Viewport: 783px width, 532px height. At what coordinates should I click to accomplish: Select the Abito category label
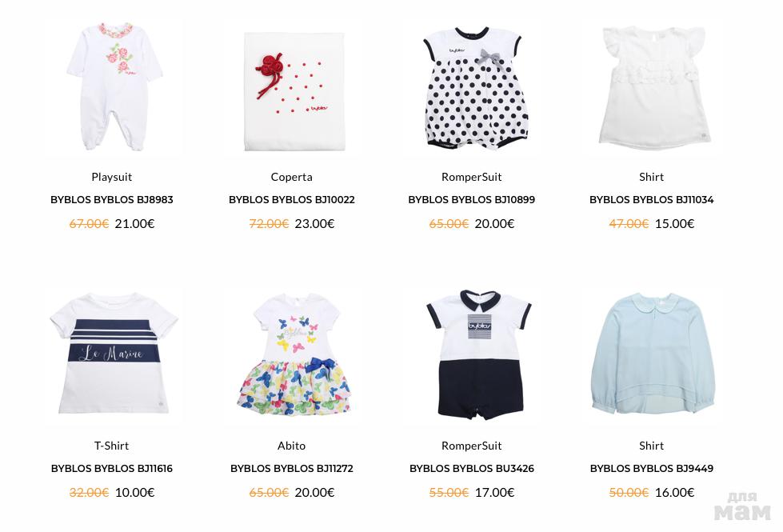pyautogui.click(x=292, y=446)
